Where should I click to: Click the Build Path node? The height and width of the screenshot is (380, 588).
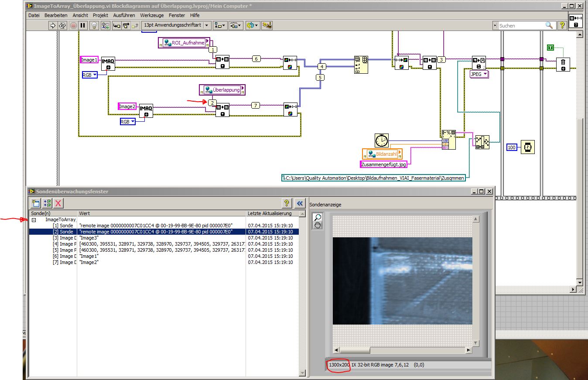482,142
